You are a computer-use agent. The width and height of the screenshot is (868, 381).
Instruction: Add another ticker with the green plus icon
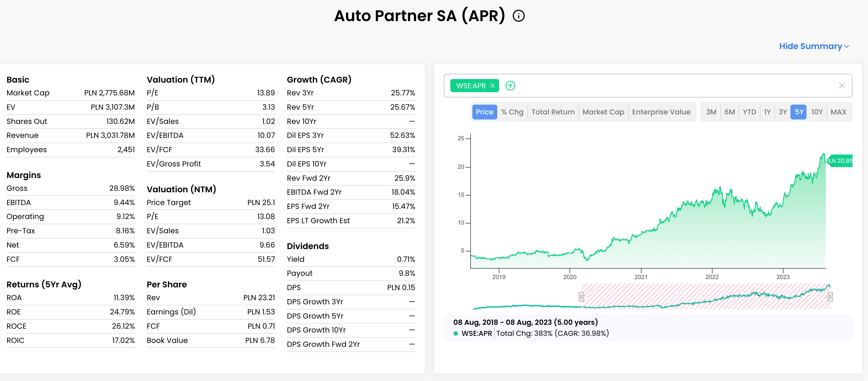click(x=510, y=86)
